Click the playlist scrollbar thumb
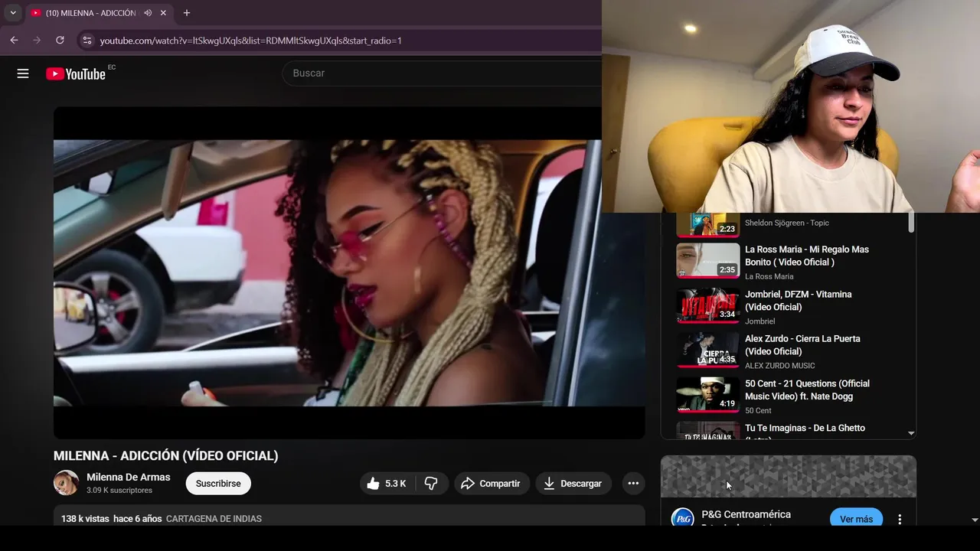This screenshot has height=551, width=980. coord(911,223)
